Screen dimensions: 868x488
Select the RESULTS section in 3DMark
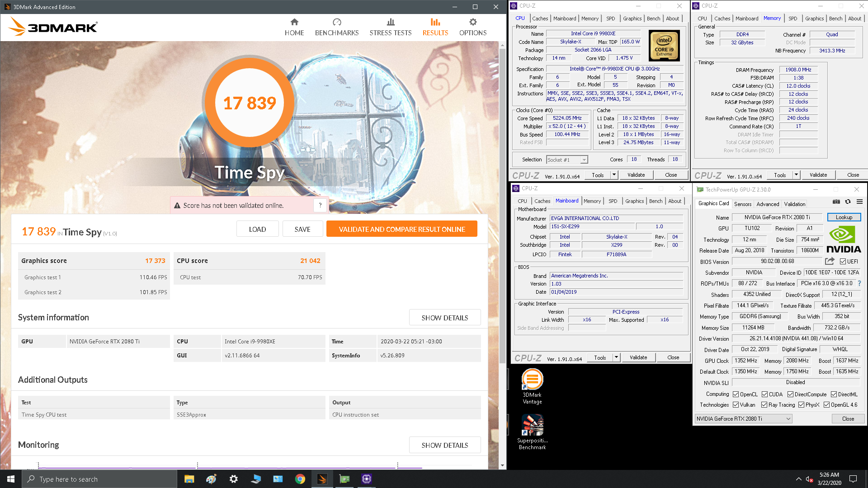(x=435, y=27)
